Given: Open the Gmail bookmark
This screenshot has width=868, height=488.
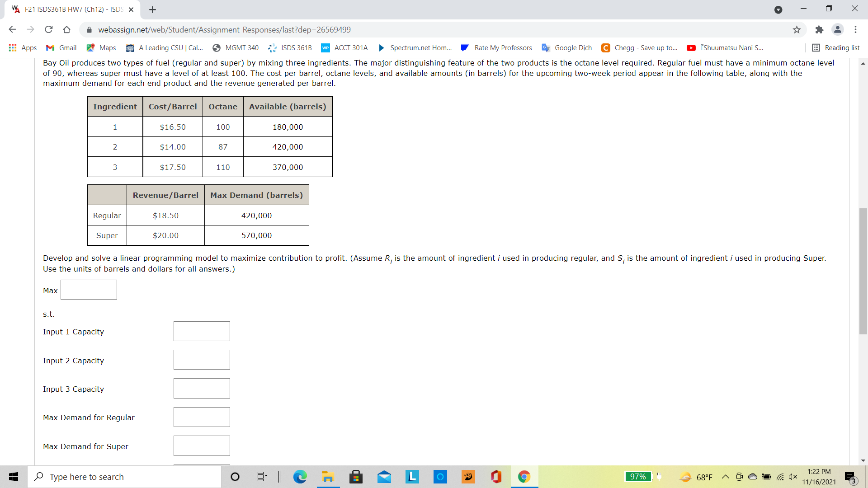Looking at the screenshot, I should [x=61, y=47].
